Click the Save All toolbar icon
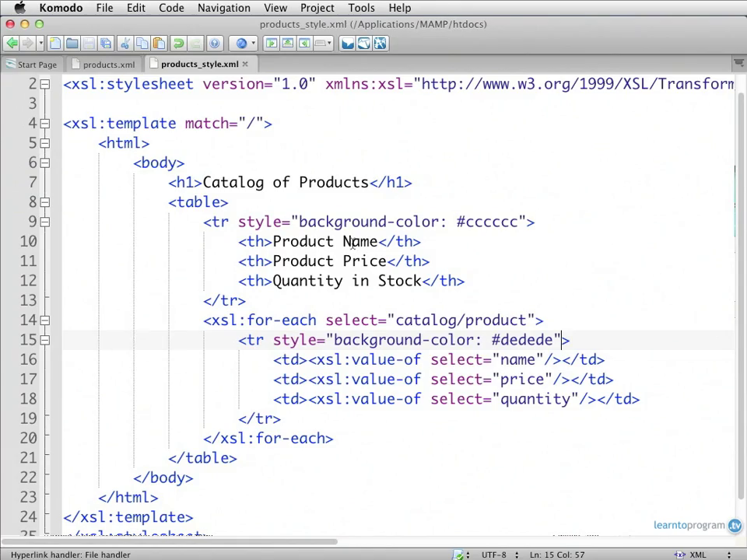This screenshot has height=560, width=747. pos(105,44)
